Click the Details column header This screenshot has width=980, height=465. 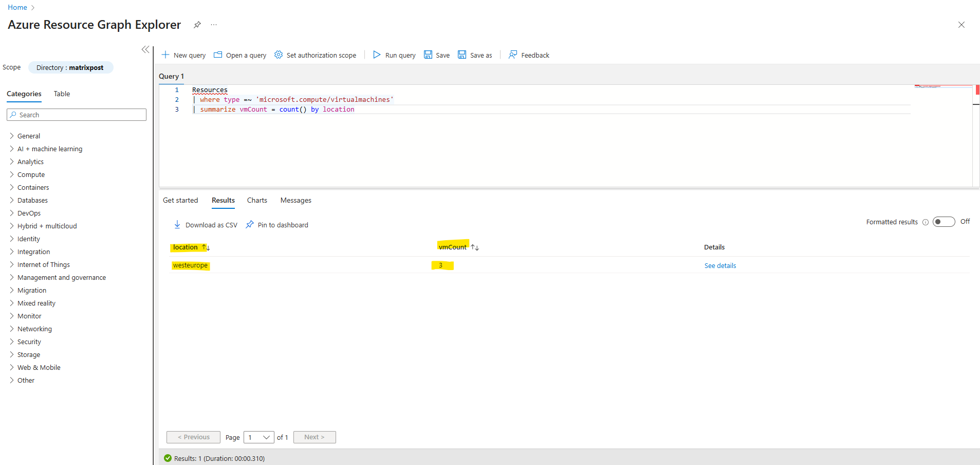tap(714, 247)
